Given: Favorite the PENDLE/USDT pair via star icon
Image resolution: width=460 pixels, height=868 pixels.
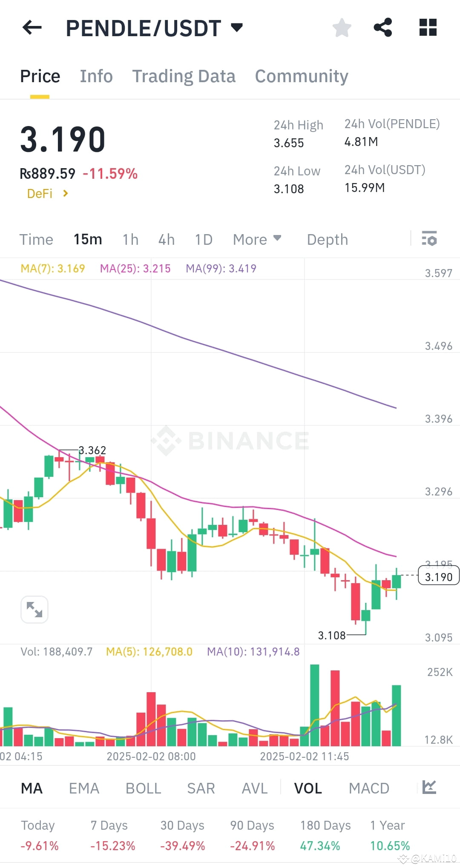Looking at the screenshot, I should coord(342,28).
